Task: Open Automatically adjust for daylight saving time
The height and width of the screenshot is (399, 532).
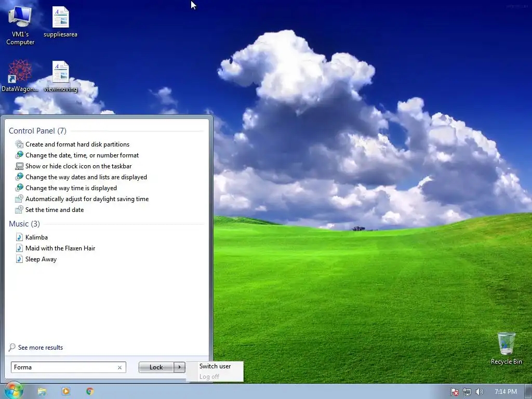Action: (87, 199)
